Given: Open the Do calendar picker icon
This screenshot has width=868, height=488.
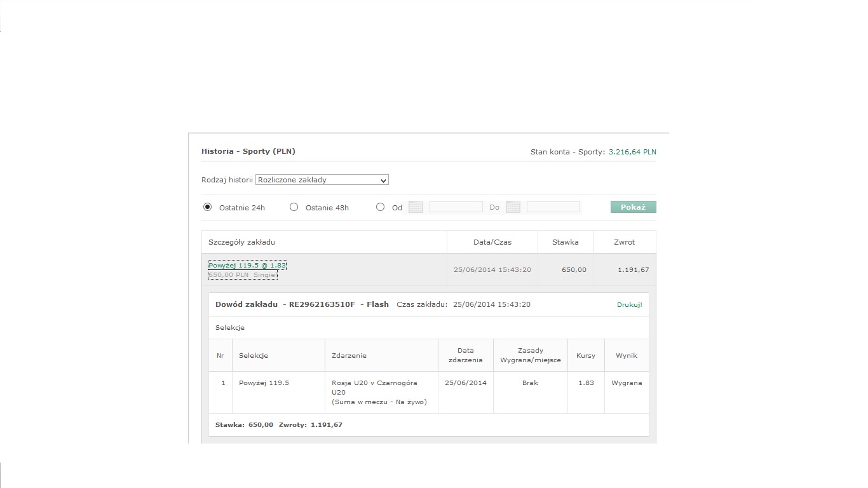Looking at the screenshot, I should pos(513,207).
